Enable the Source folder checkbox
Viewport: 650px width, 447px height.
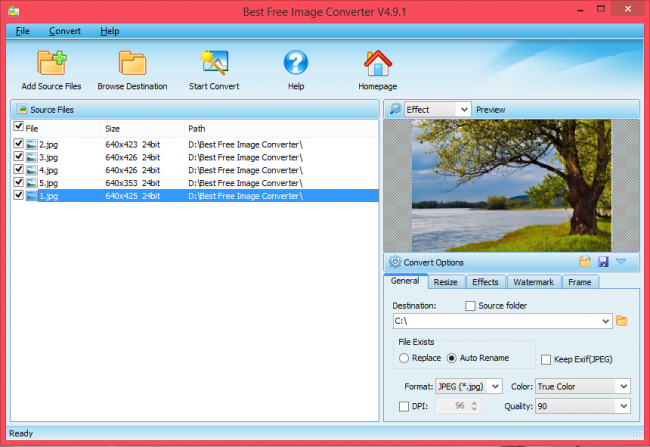point(470,306)
